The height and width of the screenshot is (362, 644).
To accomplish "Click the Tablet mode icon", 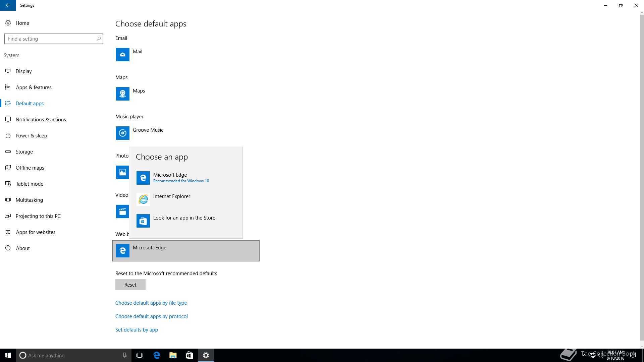I will coord(8,184).
